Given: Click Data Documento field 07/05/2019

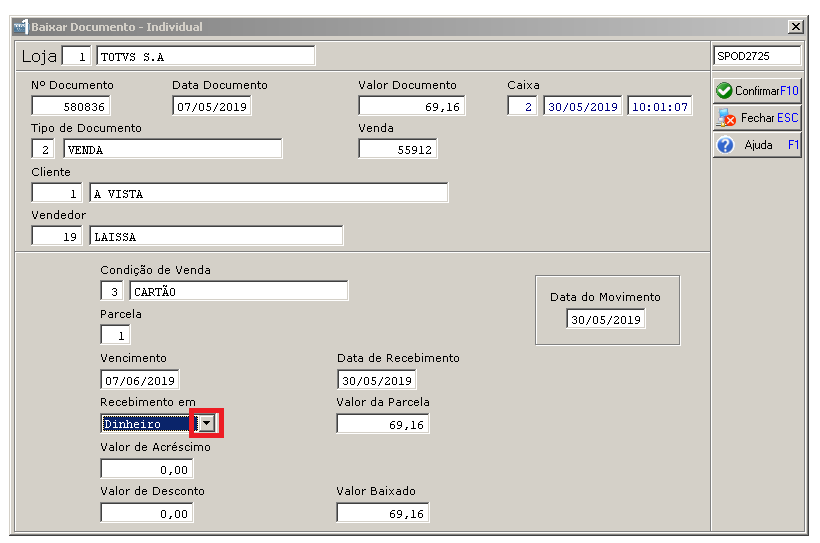Looking at the screenshot, I should pyautogui.click(x=212, y=106).
